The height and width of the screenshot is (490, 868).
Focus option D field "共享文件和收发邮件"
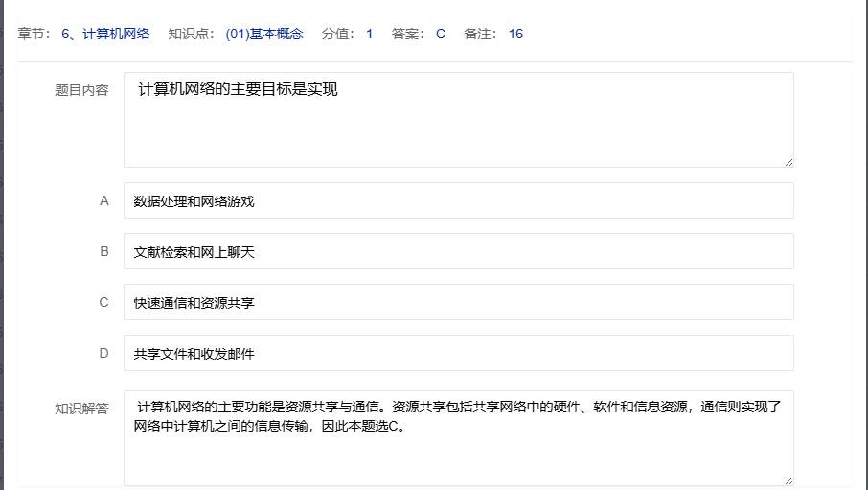[458, 354]
